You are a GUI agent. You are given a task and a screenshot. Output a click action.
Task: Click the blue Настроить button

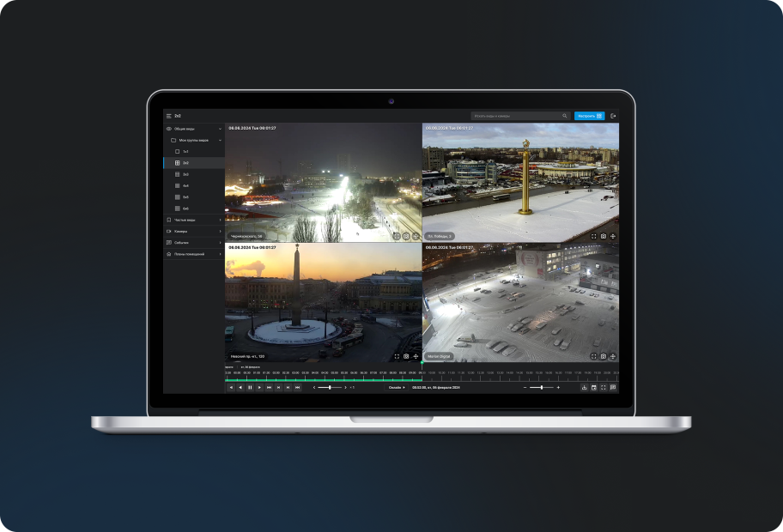pos(589,116)
